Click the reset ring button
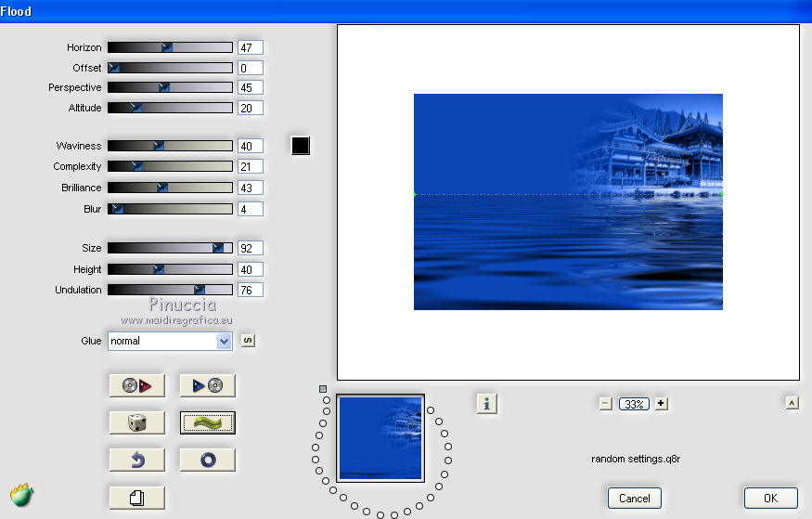Screen dimensions: 812x519 pyautogui.click(x=207, y=460)
